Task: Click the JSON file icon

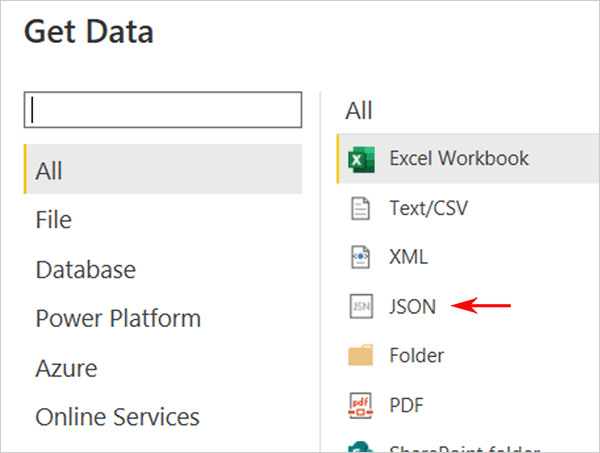Action: pyautogui.click(x=359, y=306)
